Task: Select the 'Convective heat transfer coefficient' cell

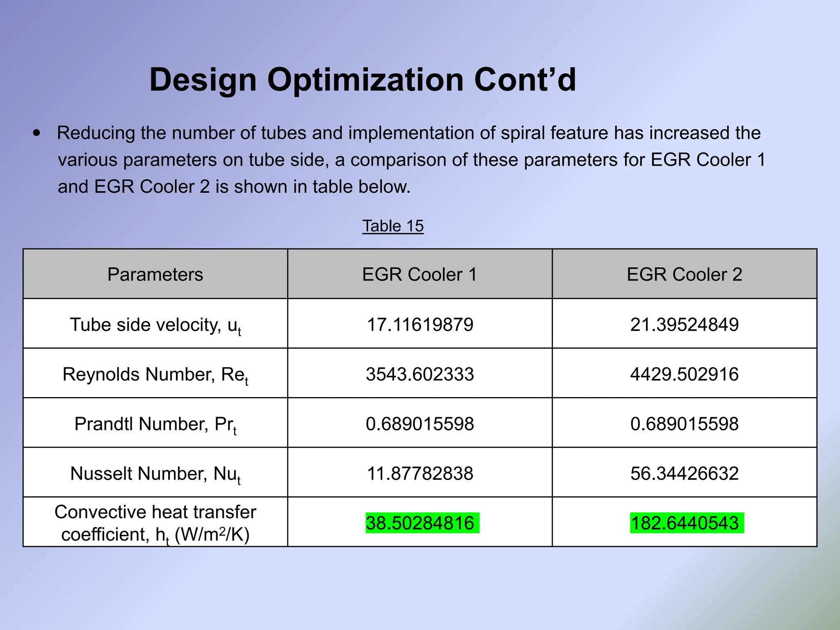Action: (x=155, y=522)
